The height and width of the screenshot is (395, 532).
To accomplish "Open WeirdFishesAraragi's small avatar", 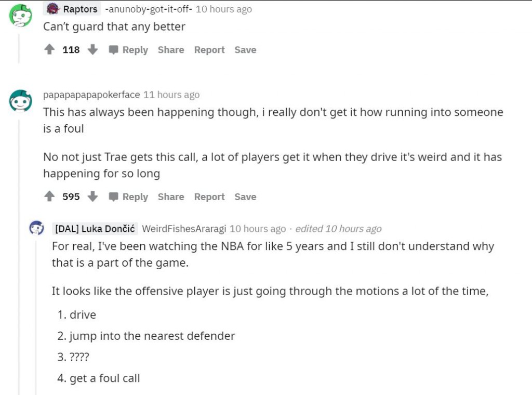I will (x=36, y=228).
